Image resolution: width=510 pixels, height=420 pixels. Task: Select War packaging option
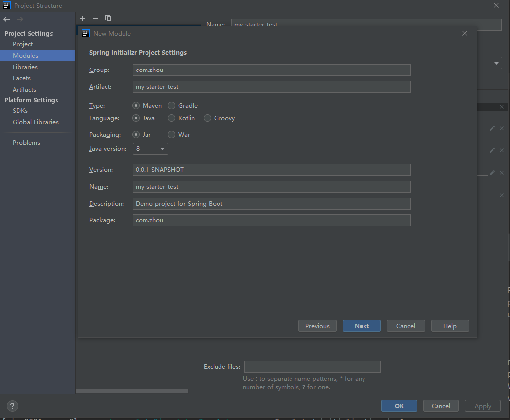(x=171, y=134)
